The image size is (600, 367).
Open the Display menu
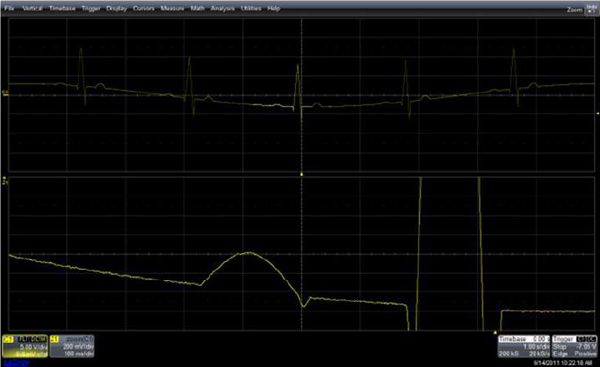click(x=116, y=8)
